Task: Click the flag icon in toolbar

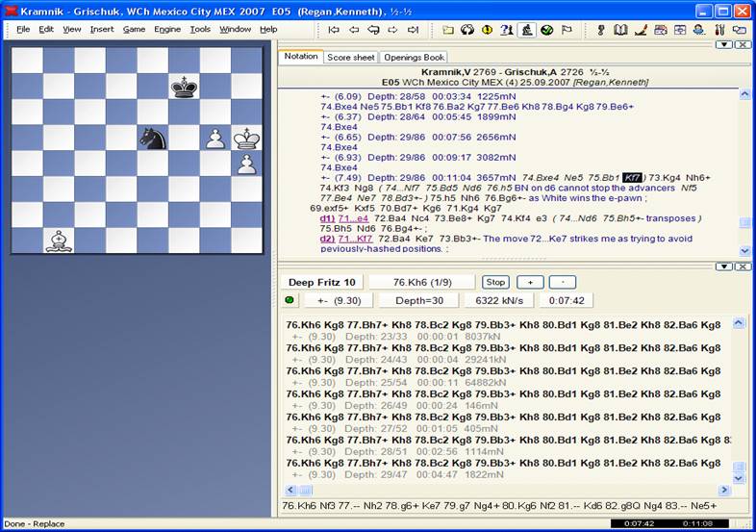Action: point(566,30)
